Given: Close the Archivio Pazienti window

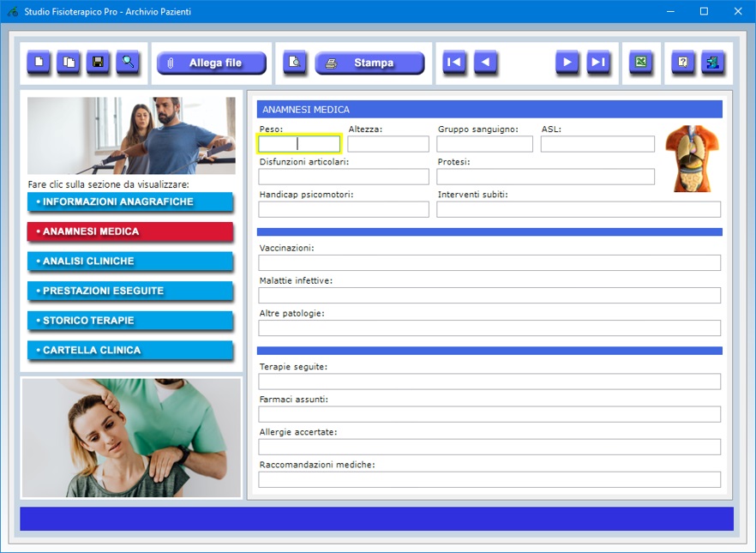Looking at the screenshot, I should click(x=738, y=11).
